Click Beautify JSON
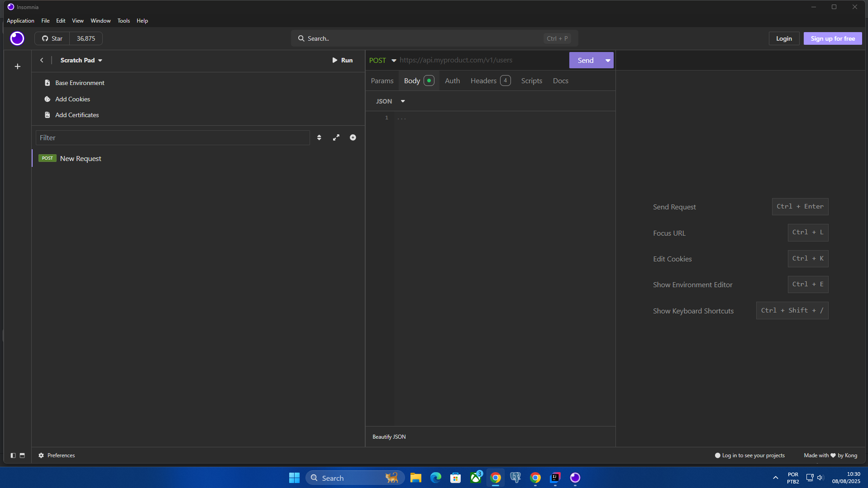This screenshot has width=868, height=488. [x=389, y=437]
